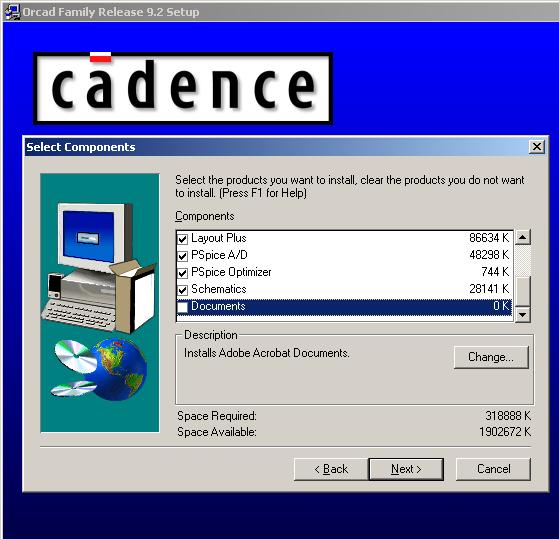Untick the Schematics checkbox
Image resolution: width=559 pixels, height=539 pixels.
(183, 290)
